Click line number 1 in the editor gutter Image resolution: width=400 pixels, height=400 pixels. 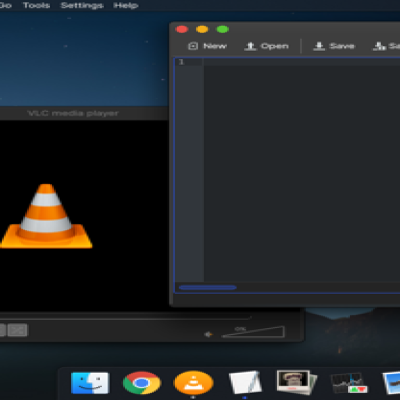click(181, 62)
